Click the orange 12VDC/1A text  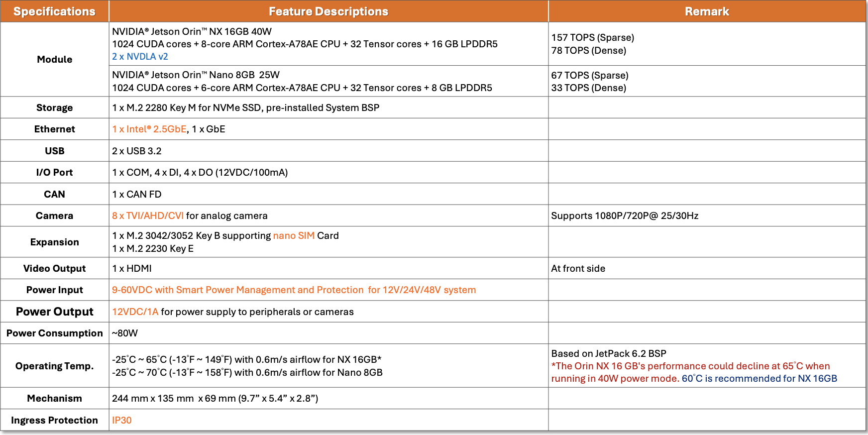click(135, 312)
